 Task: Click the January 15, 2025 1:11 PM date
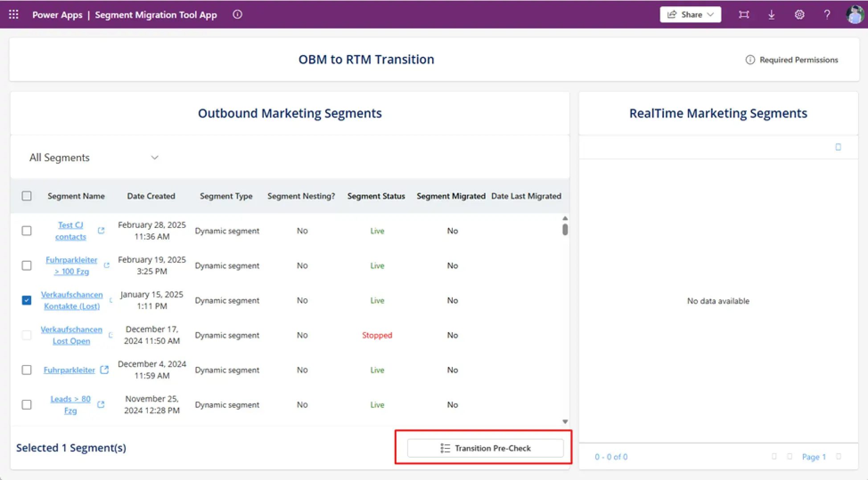click(152, 300)
